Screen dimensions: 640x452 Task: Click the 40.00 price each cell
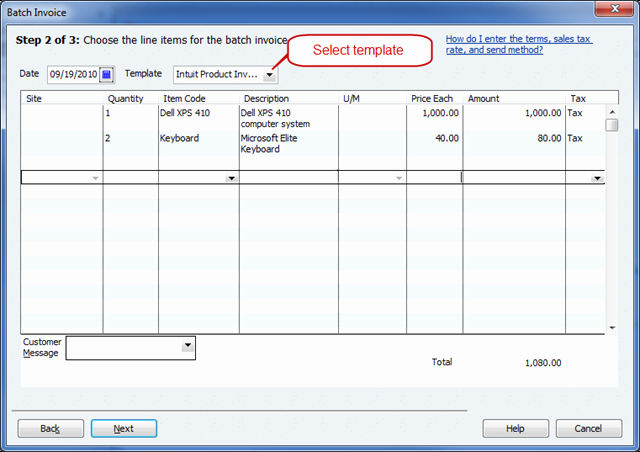(447, 138)
